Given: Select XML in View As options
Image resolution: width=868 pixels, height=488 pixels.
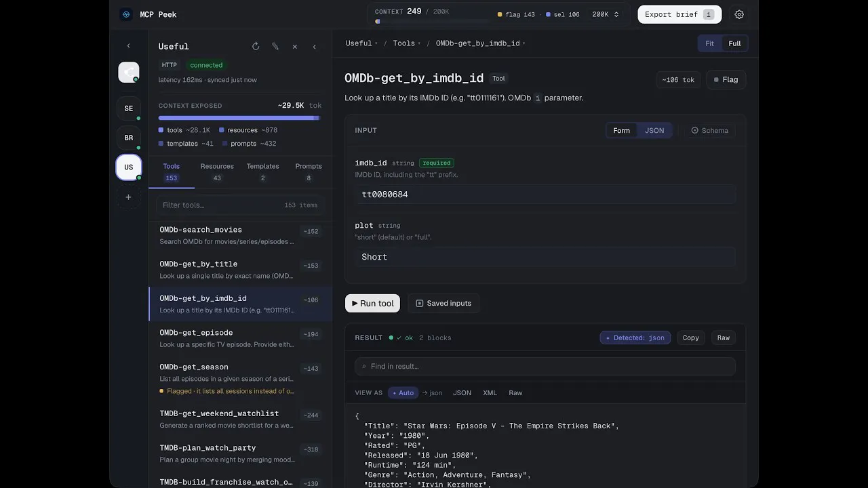Looking at the screenshot, I should (x=490, y=393).
